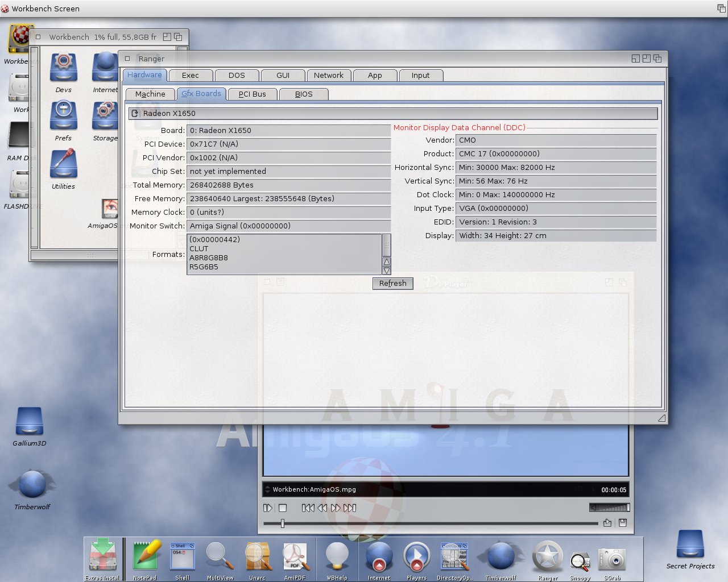Click the media player seek bar
728x582 pixels.
click(431, 523)
